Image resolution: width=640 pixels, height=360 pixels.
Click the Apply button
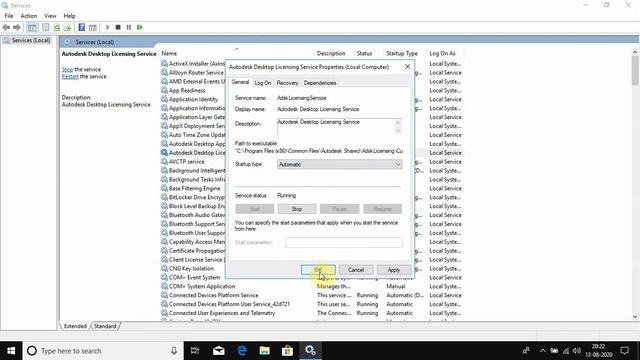coord(393,270)
